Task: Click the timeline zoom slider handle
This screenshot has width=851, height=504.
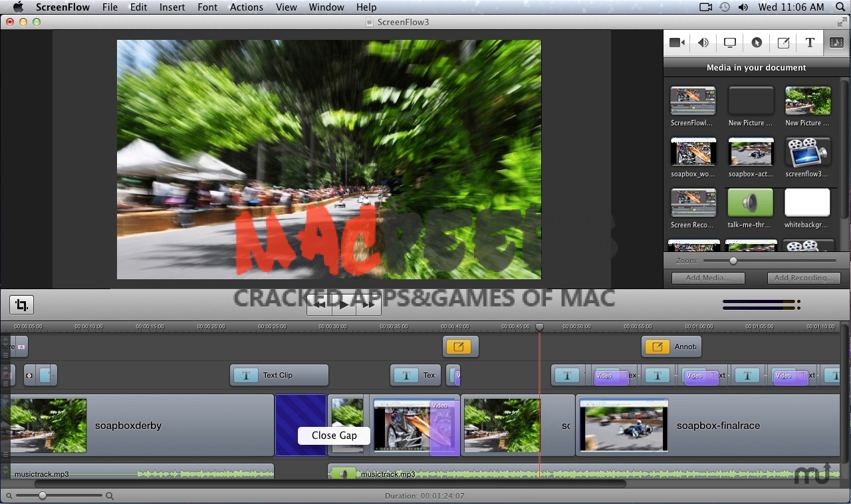Action: [x=43, y=495]
